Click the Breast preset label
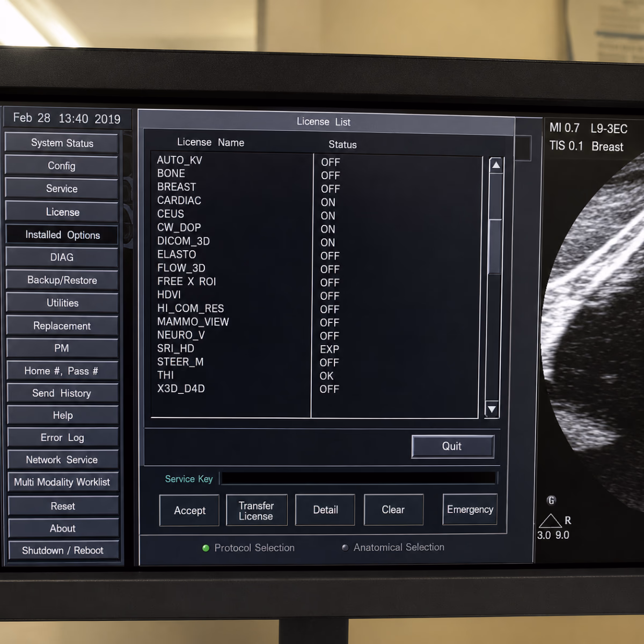 (608, 147)
